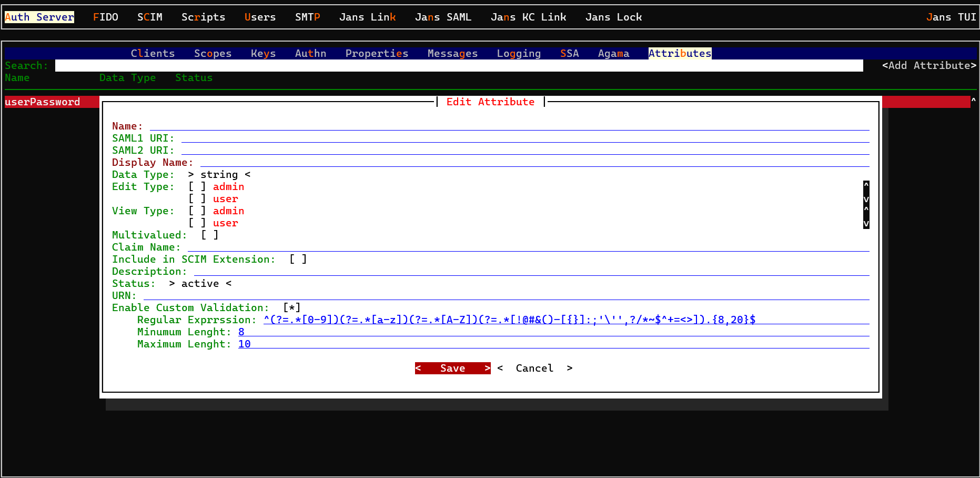
Task: Open the Attributes tab
Action: (x=680, y=53)
